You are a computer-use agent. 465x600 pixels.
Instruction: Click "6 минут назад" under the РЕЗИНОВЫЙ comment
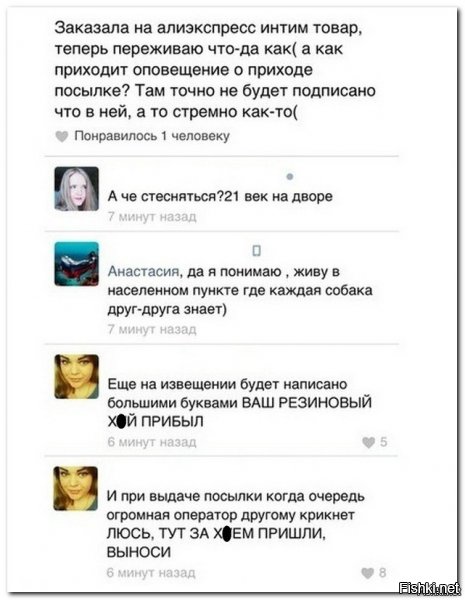pos(152,442)
